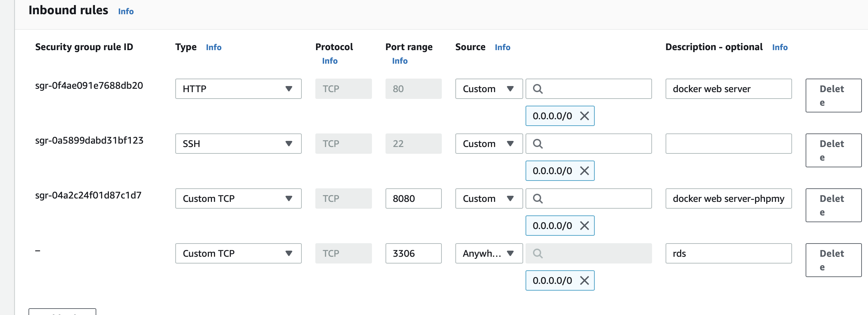This screenshot has height=315, width=868.
Task: Open Info link under Port range header
Action: pos(400,61)
